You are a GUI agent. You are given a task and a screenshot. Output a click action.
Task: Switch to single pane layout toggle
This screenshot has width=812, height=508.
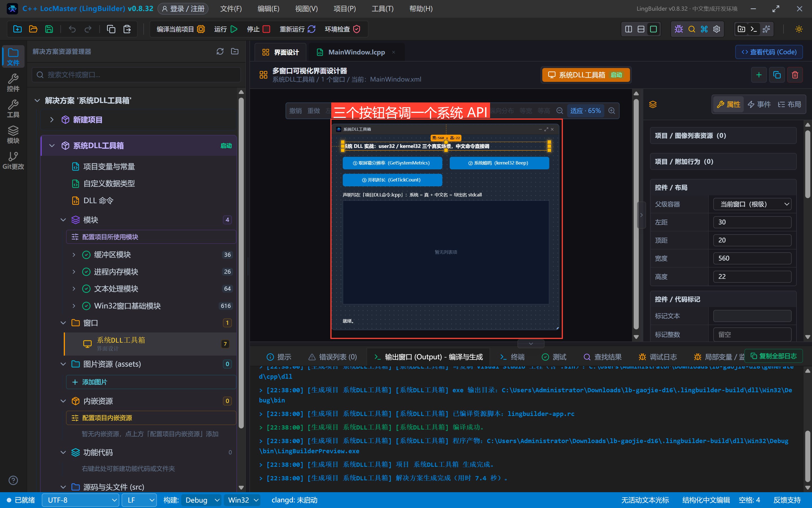coord(653,29)
